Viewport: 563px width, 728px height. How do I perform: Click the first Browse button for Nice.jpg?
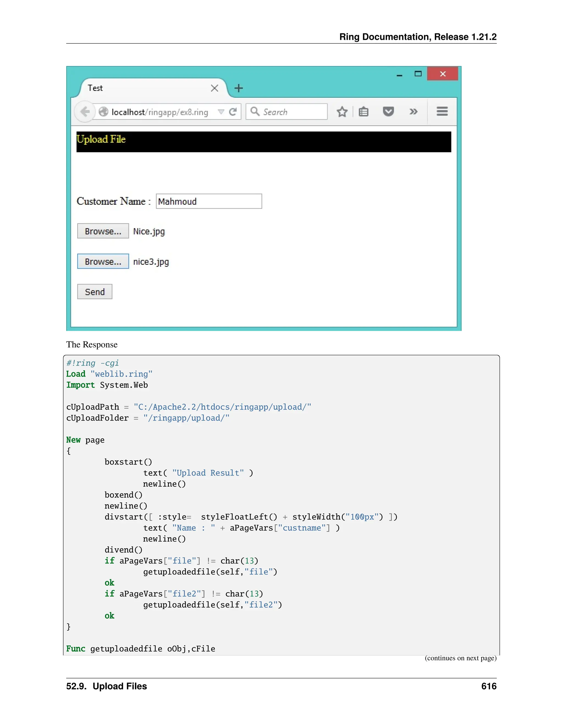click(103, 231)
